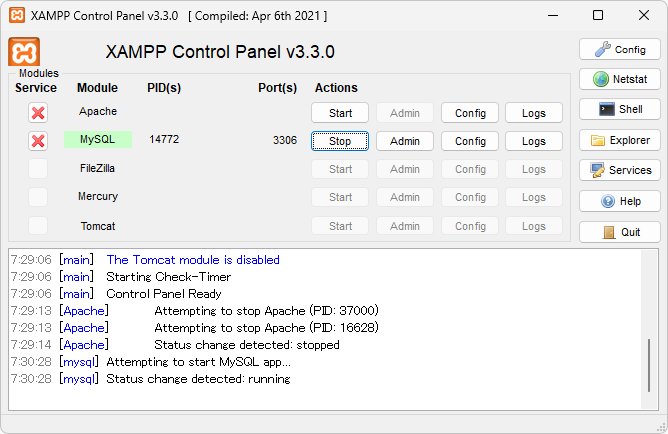Screen dimensions: 668x434
Task: Click Mercury Admin button
Action: pos(405,197)
